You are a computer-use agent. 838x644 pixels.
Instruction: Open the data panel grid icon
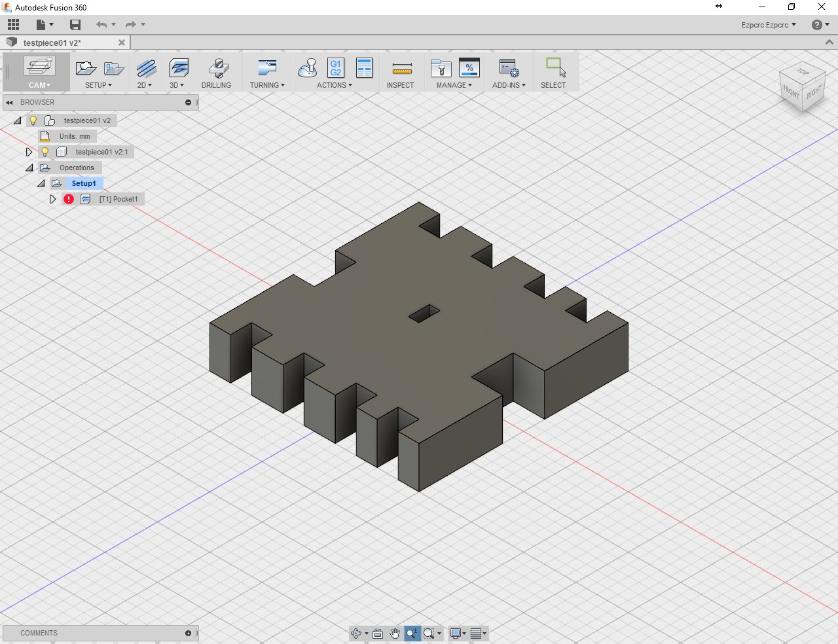(14, 25)
